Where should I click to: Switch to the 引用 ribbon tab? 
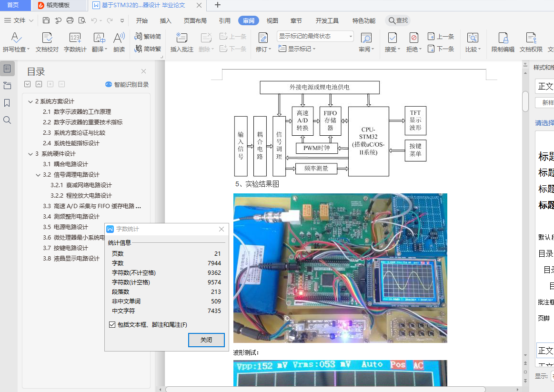point(224,20)
